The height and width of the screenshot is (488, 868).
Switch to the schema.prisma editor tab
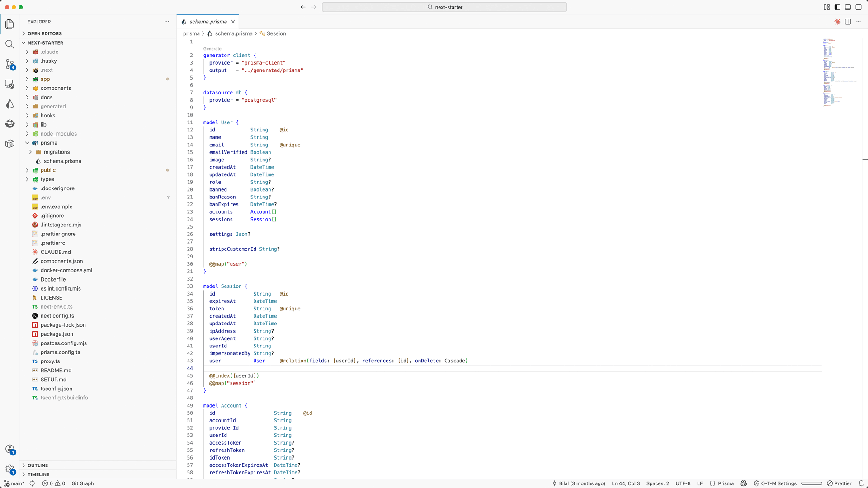208,22
